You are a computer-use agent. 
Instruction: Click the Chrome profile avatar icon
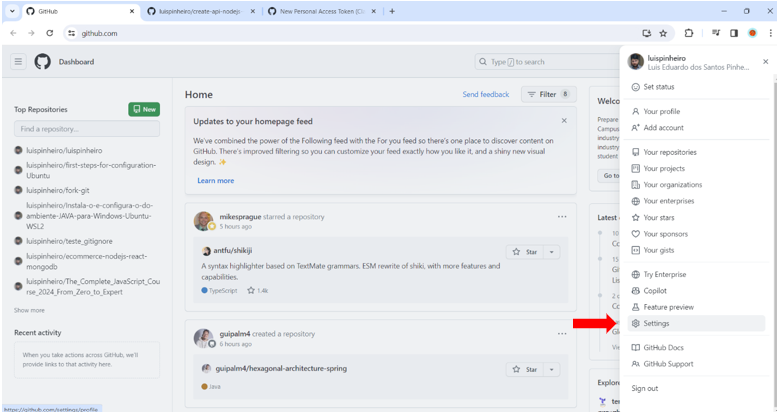point(752,33)
